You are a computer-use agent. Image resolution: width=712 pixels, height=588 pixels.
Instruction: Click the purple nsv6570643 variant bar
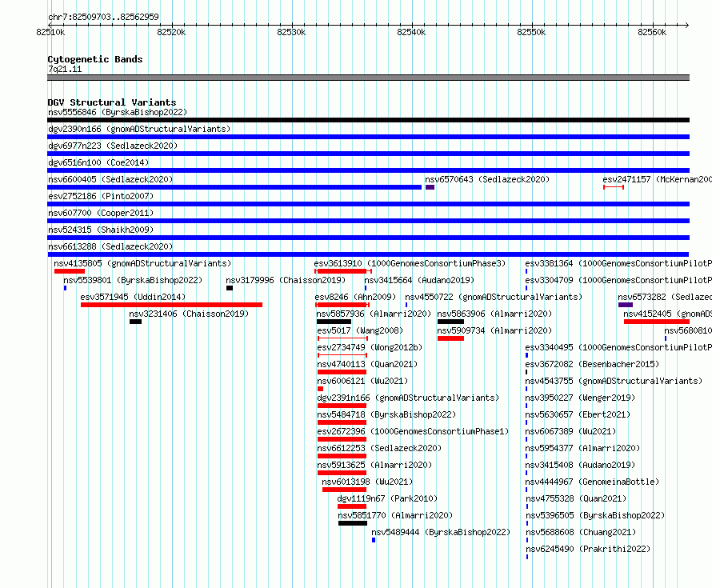coord(430,187)
